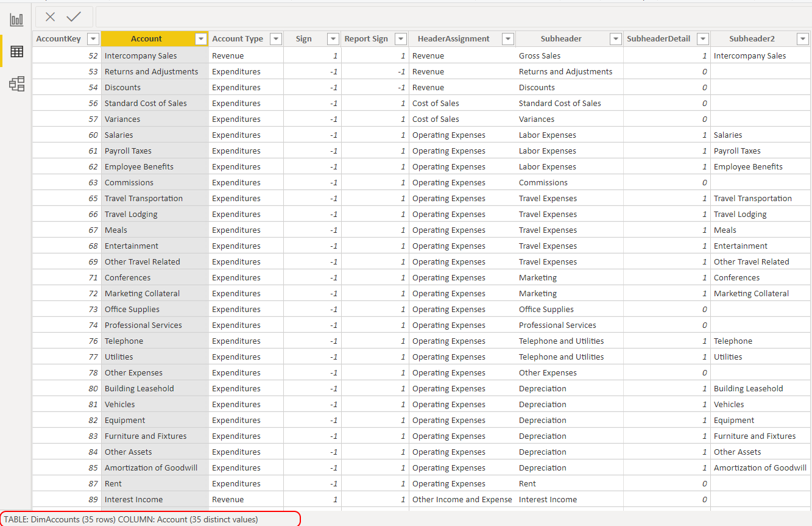Click the status bar table info text
The height and width of the screenshot is (526, 812).
[x=131, y=519]
